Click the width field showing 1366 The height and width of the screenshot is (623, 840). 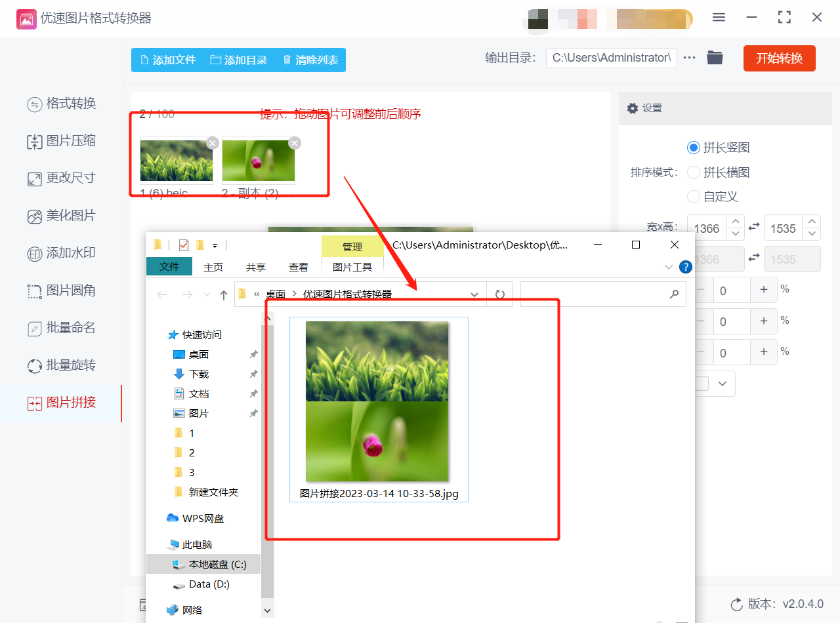click(x=707, y=228)
